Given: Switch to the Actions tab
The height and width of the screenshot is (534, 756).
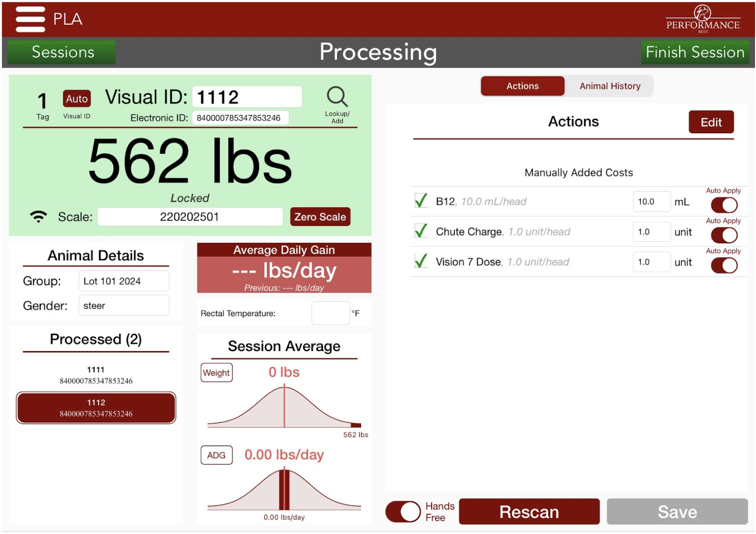Looking at the screenshot, I should tap(522, 86).
